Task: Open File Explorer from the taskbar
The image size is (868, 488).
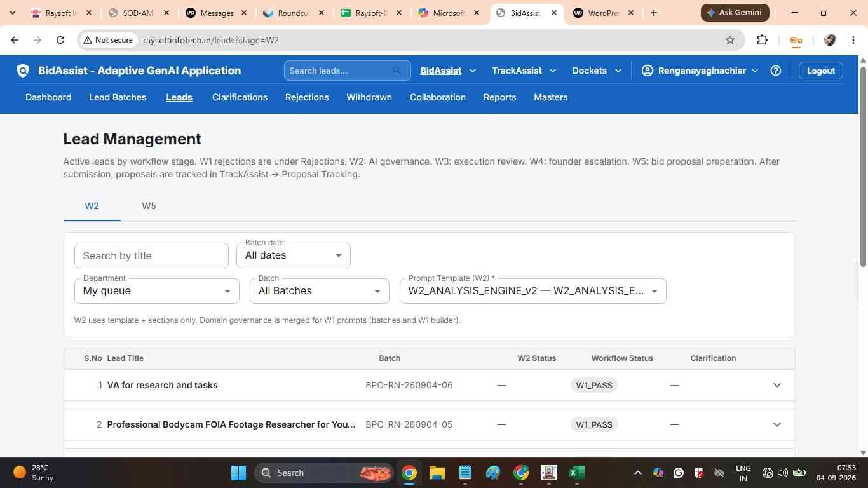Action: pos(437,473)
